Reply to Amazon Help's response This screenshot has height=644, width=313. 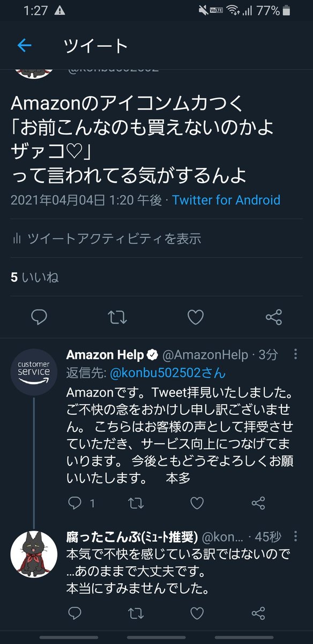75,503
